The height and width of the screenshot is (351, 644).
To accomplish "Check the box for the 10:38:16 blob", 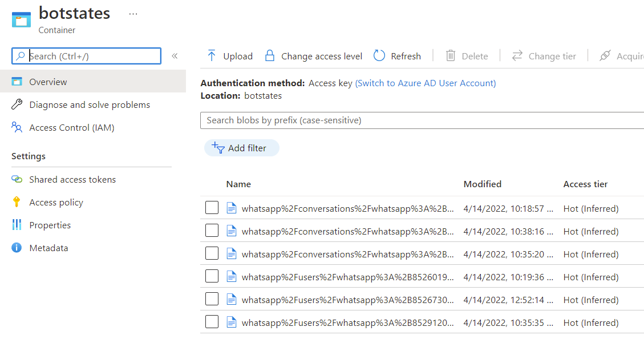I will coord(212,230).
